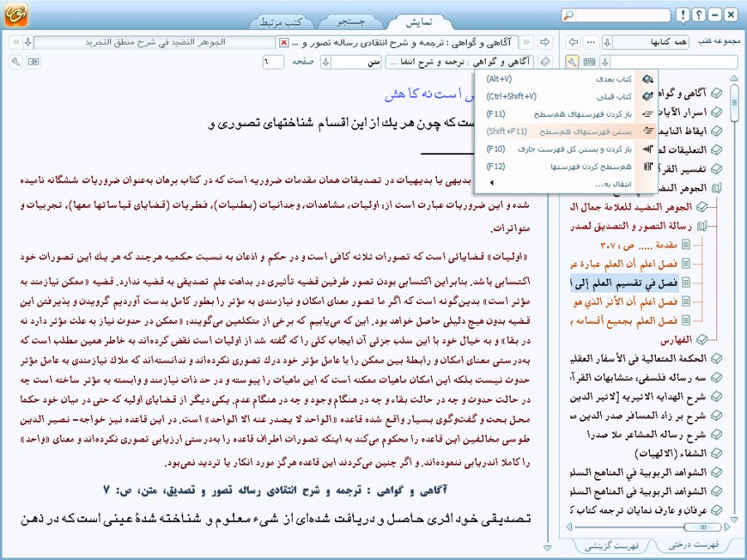Select شرح بر زاد المسافر in the book tree
This screenshot has width=747, height=560.
pos(638,415)
